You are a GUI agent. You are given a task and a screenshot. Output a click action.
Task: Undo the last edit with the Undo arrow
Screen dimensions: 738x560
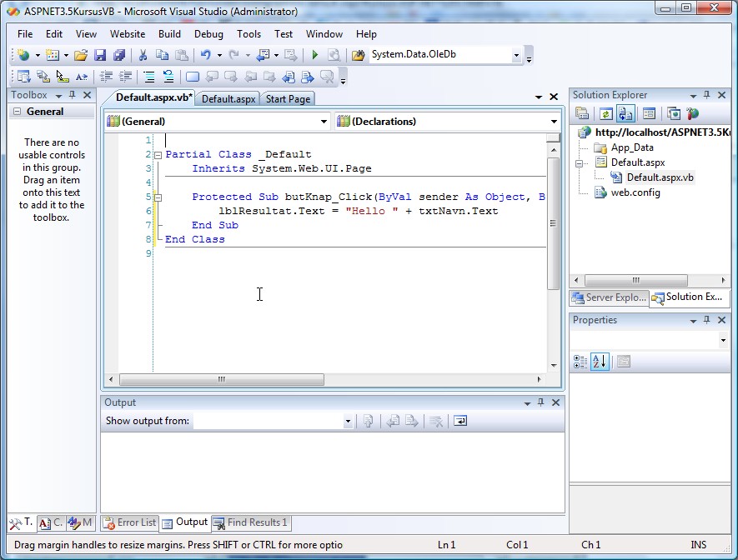206,55
